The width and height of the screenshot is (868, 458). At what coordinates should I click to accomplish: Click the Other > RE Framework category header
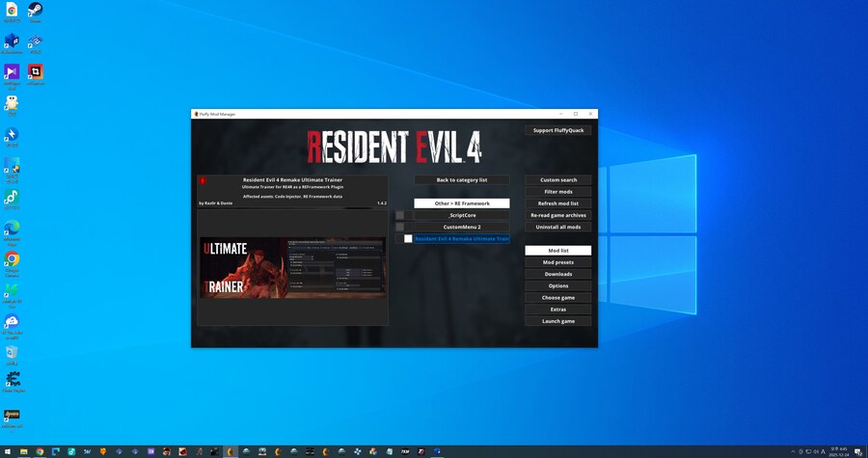click(462, 203)
